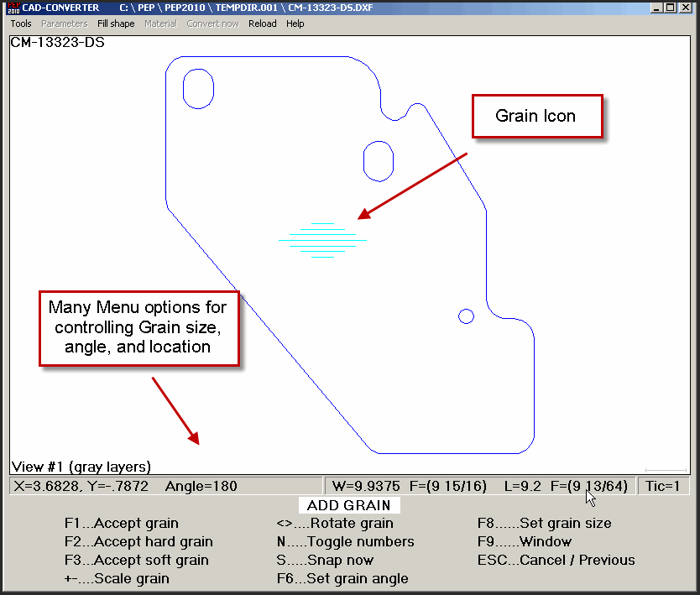
Task: Click the Tic=1 status field
Action: pos(665,486)
